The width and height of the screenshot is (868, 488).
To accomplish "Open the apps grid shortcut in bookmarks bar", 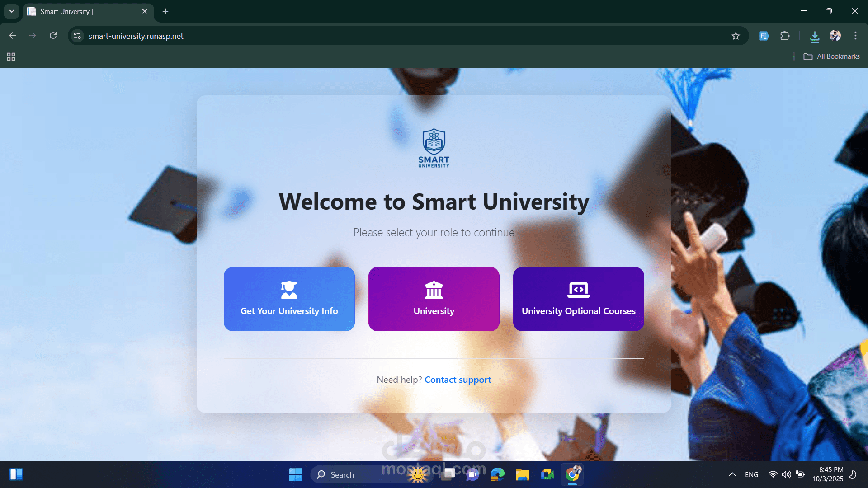I will coord(11,56).
